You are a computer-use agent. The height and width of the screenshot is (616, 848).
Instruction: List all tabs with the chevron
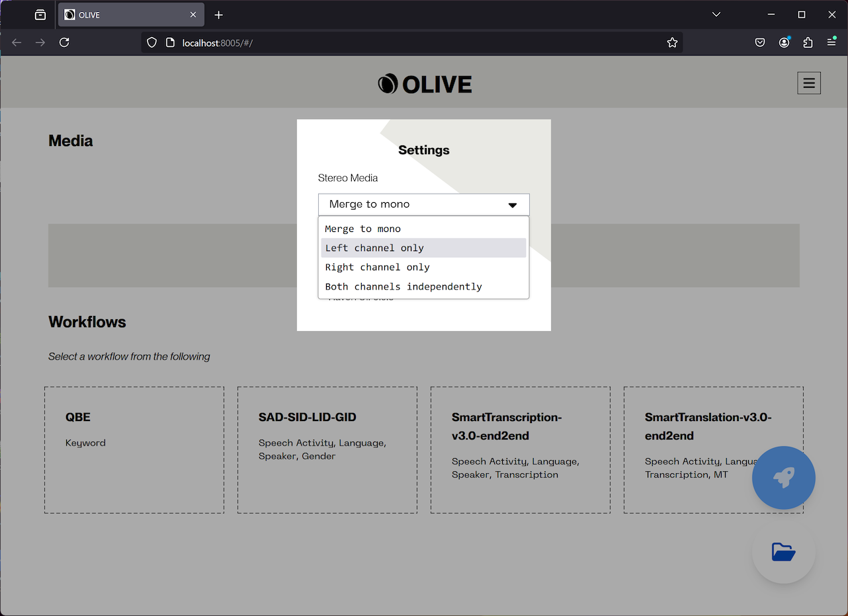(x=716, y=15)
